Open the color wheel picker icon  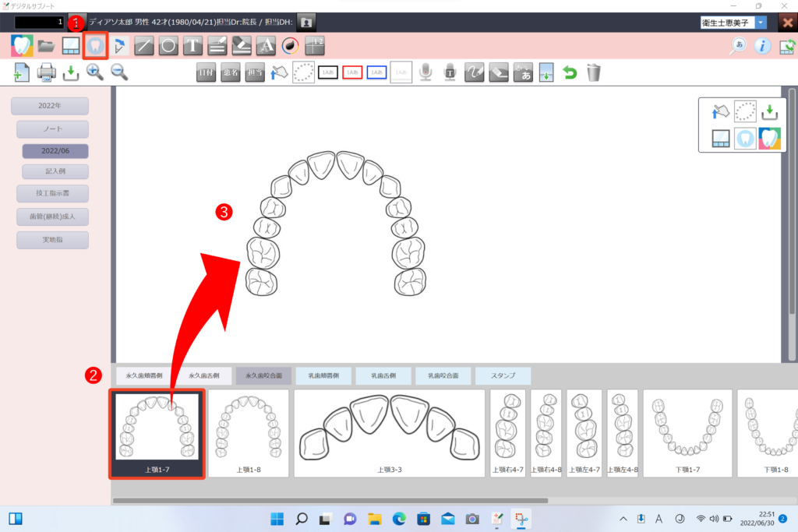(x=290, y=45)
